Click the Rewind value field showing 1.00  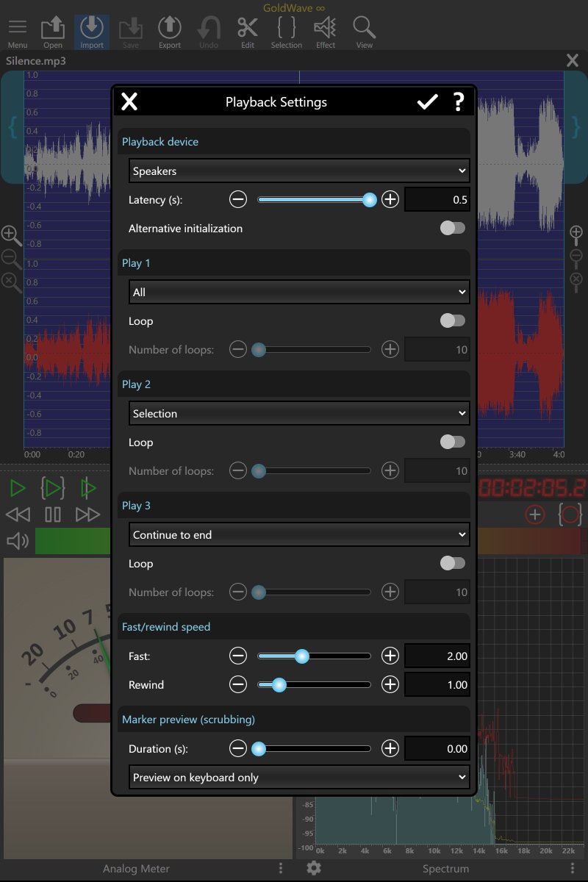(437, 684)
